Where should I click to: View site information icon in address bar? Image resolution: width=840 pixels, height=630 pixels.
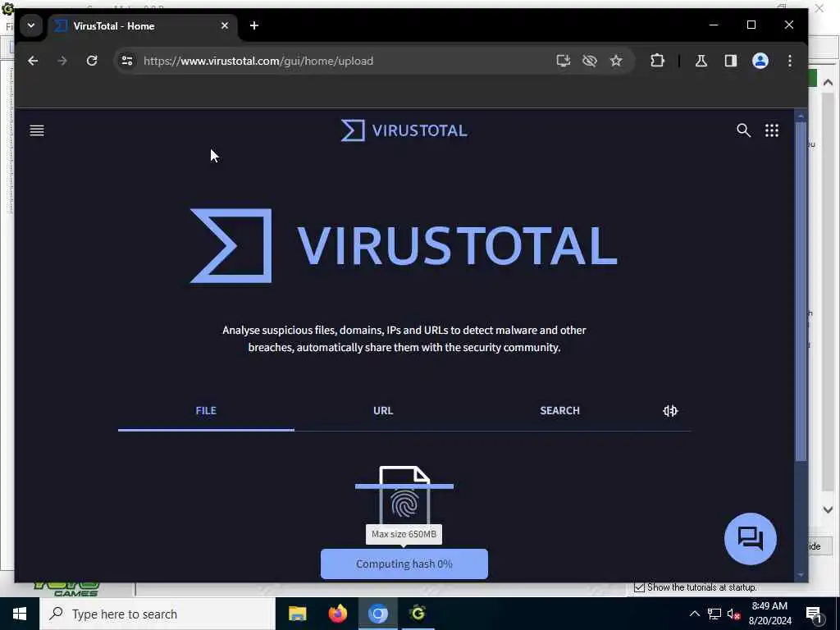tap(127, 61)
